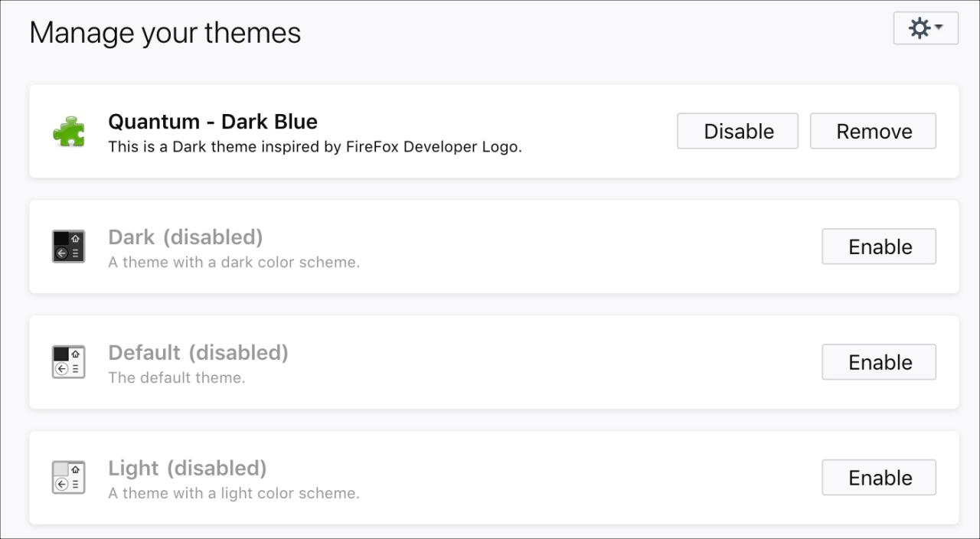This screenshot has height=539, width=980.
Task: Click the Light theme preview icon
Action: click(x=68, y=478)
